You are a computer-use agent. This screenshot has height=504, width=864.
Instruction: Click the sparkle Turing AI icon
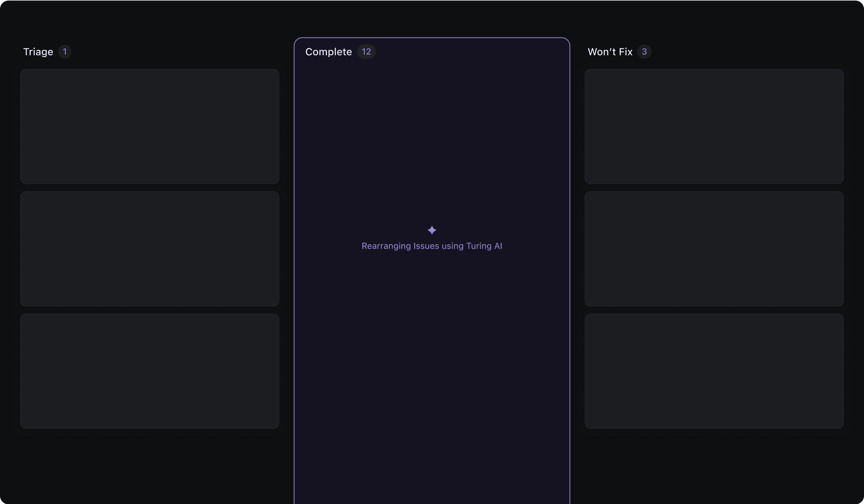pyautogui.click(x=432, y=230)
